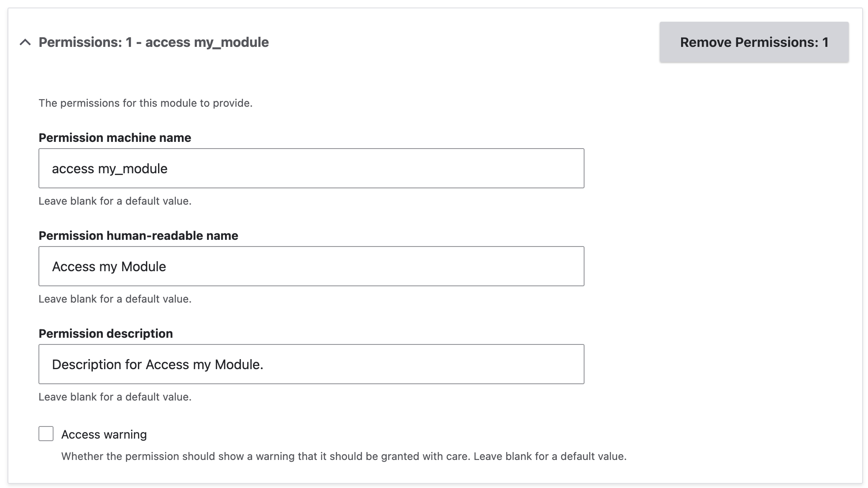Click the Access warning help description text
This screenshot has height=488, width=868.
click(x=344, y=456)
